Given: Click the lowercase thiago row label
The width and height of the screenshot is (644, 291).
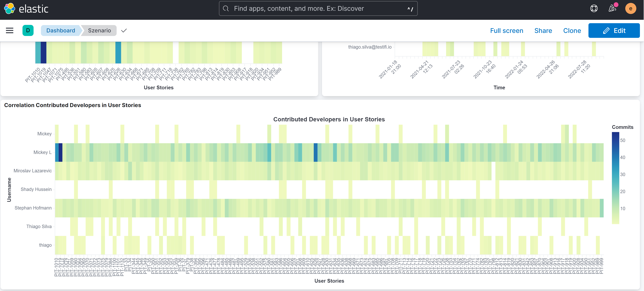Looking at the screenshot, I should pos(45,245).
